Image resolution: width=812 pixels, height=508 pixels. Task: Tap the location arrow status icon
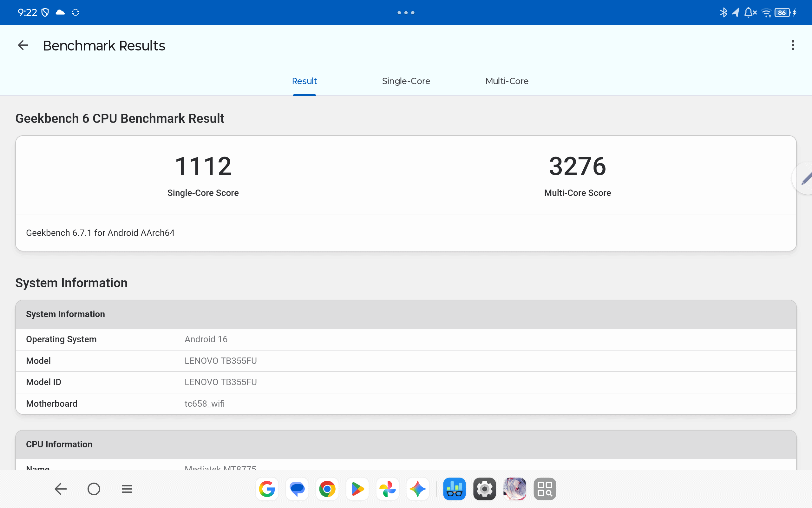coord(736,12)
